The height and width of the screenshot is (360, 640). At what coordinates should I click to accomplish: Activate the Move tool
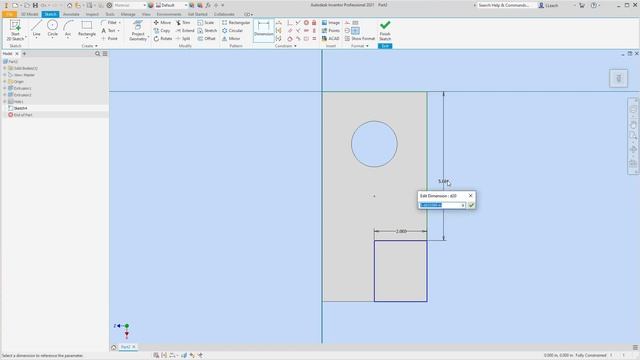[x=162, y=22]
